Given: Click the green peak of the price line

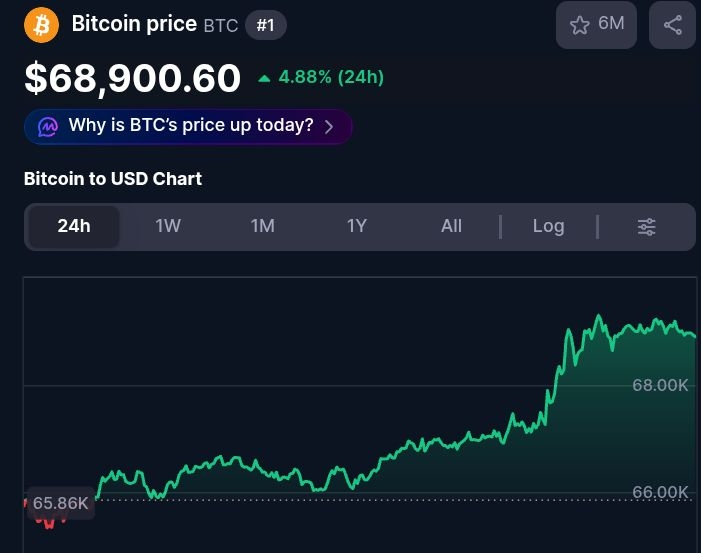Looking at the screenshot, I should coord(599,316).
